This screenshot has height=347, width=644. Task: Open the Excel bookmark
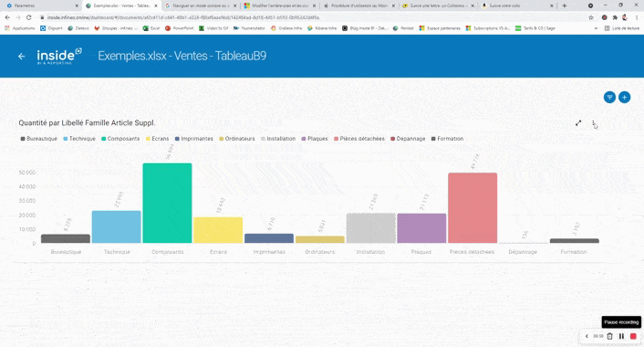(x=151, y=28)
